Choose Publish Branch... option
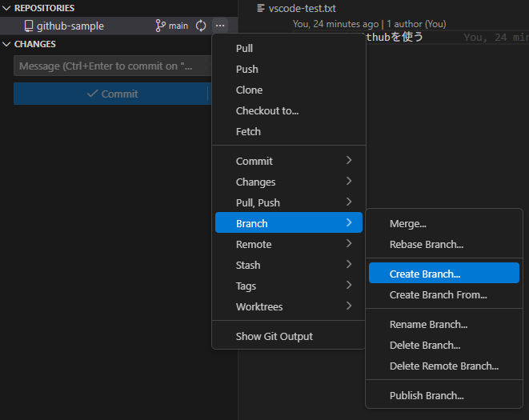This screenshot has height=420, width=529. [426, 395]
